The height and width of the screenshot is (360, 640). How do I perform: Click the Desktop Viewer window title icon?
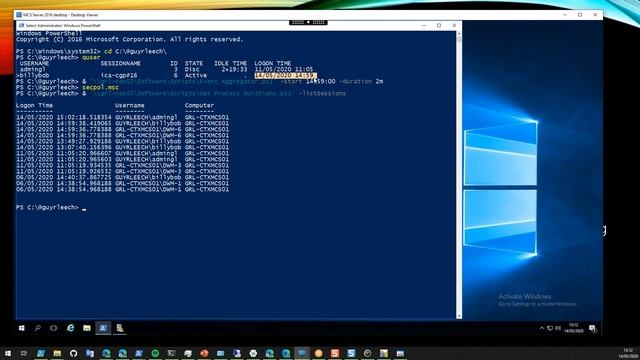[x=19, y=15]
